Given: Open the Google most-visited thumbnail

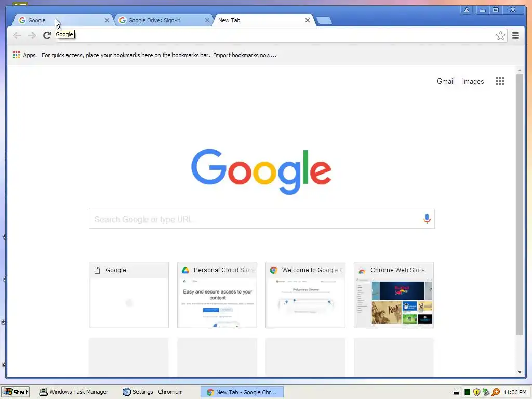Looking at the screenshot, I should coord(129,295).
